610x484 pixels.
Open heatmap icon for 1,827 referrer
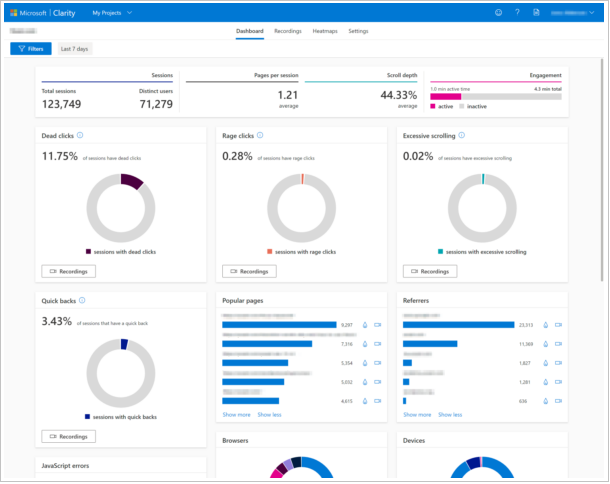click(545, 363)
